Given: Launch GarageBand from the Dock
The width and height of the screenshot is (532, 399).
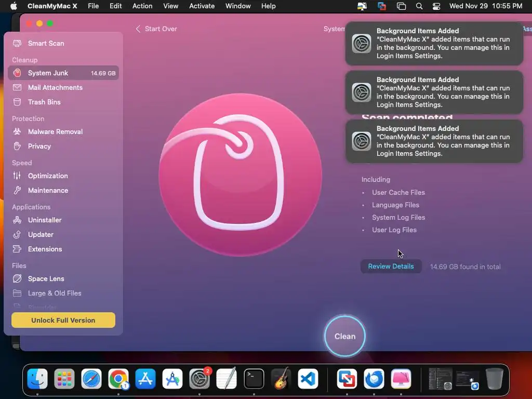Looking at the screenshot, I should tap(281, 379).
